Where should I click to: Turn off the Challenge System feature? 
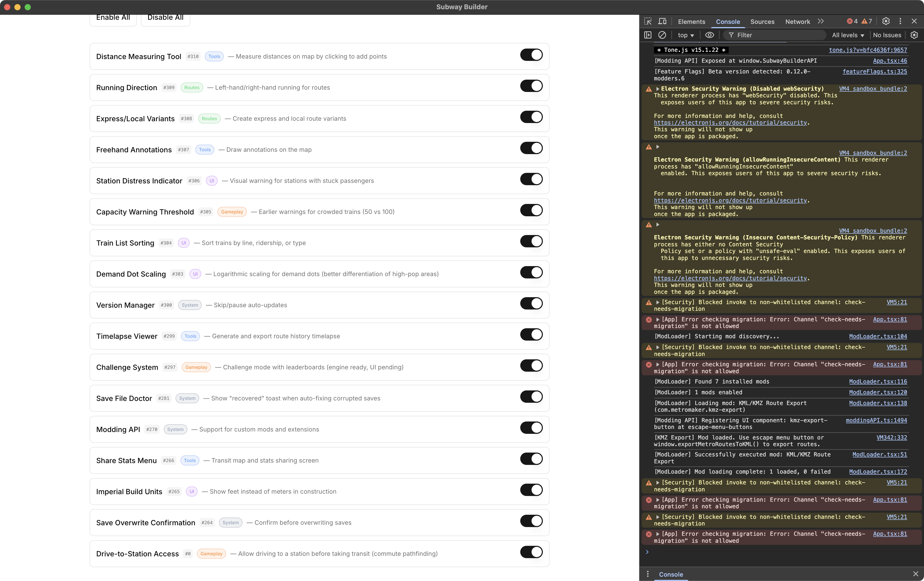click(532, 366)
